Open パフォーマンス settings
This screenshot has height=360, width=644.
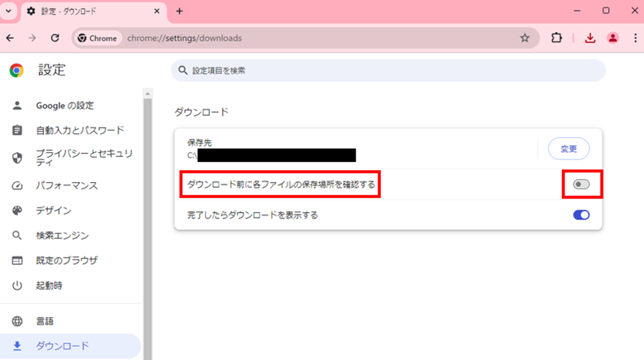coord(67,186)
